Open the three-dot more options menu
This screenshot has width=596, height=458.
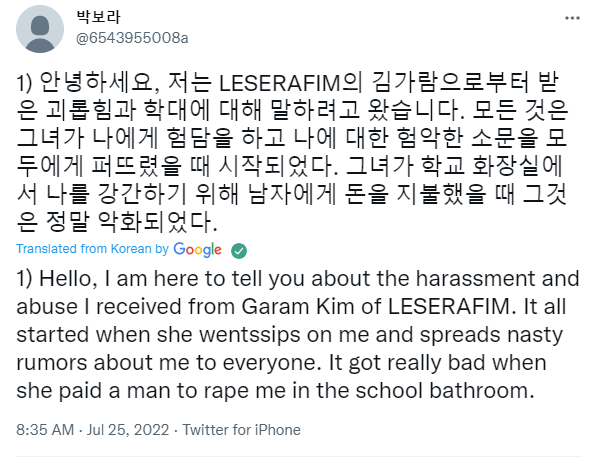(x=572, y=18)
